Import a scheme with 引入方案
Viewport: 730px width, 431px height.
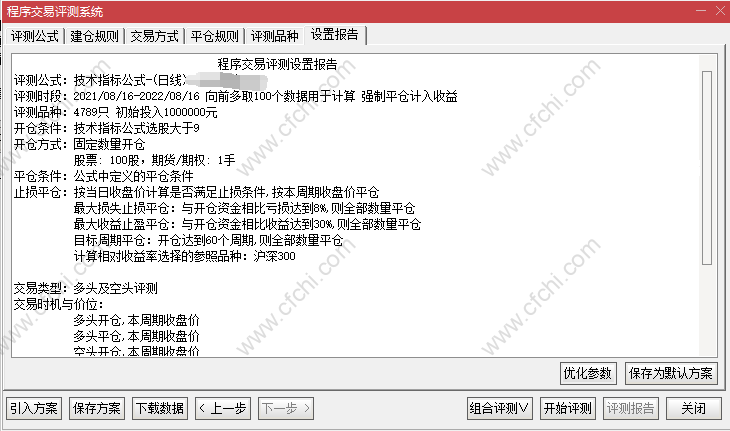coord(34,409)
